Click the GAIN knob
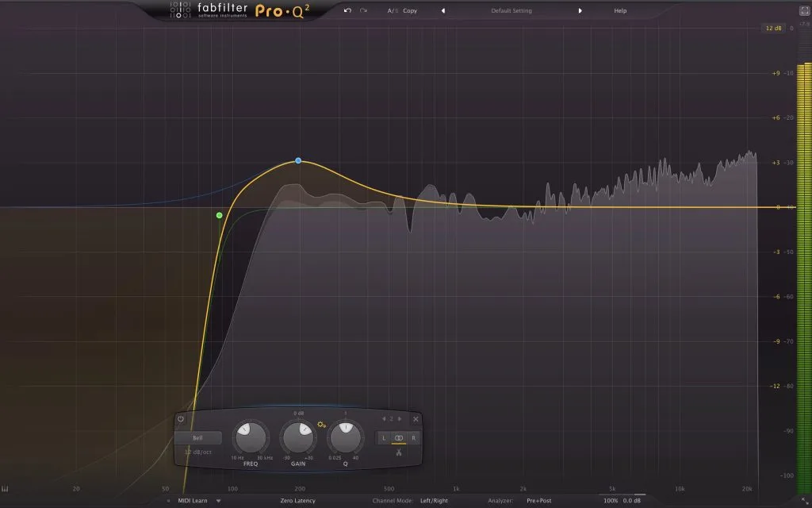The width and height of the screenshot is (812, 508). point(298,437)
